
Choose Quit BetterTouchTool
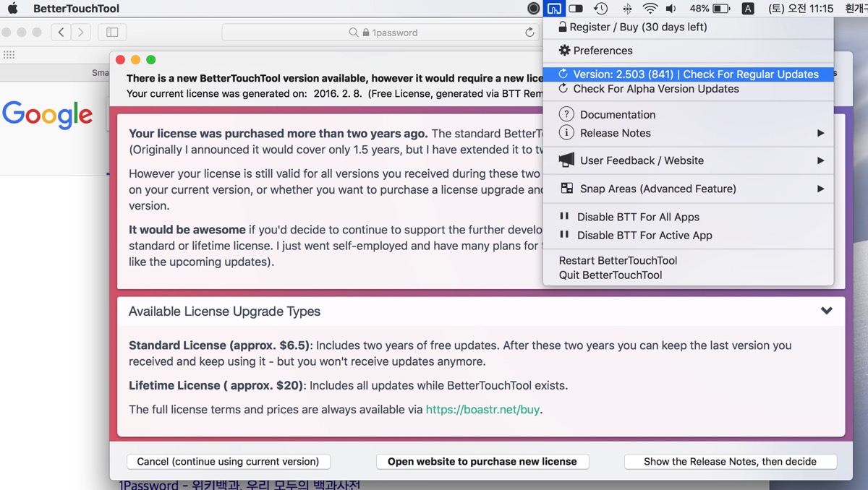[688, 275]
